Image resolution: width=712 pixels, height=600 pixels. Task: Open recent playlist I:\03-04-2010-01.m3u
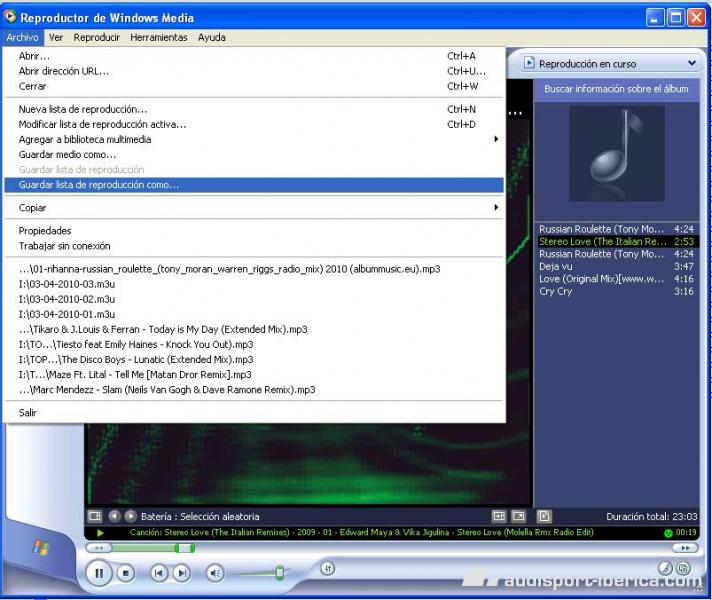click(x=254, y=314)
